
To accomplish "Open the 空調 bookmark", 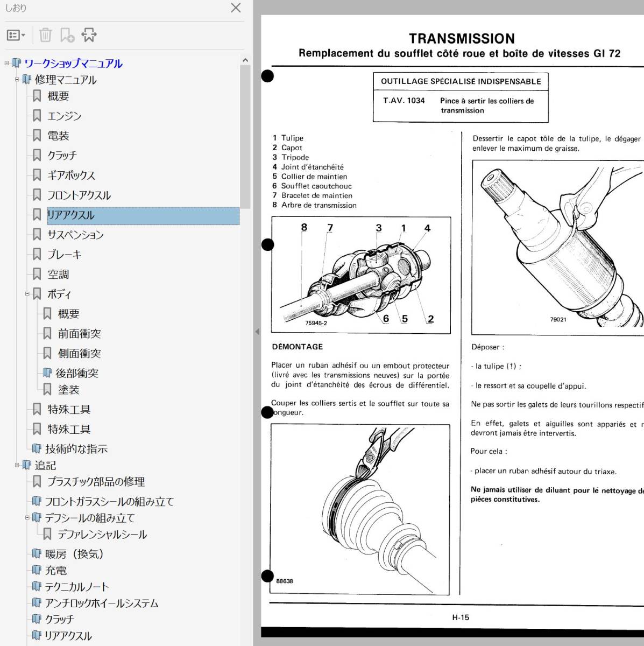I will [58, 275].
